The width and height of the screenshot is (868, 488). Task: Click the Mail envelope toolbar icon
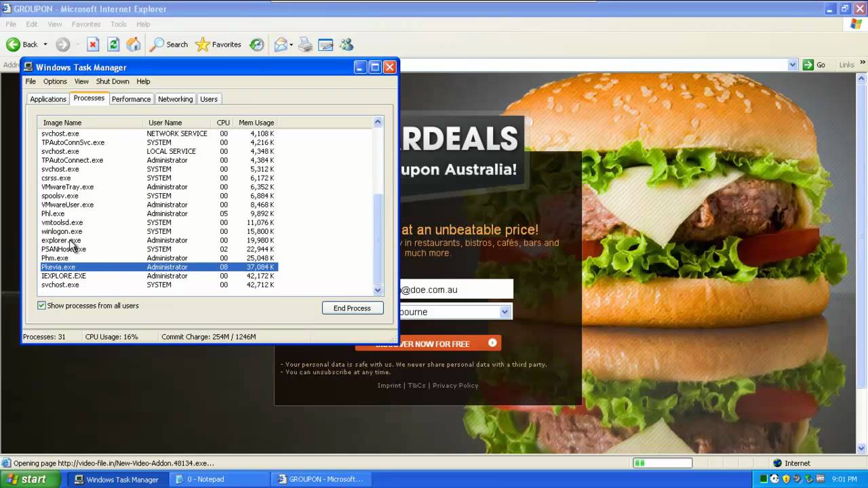(x=280, y=45)
